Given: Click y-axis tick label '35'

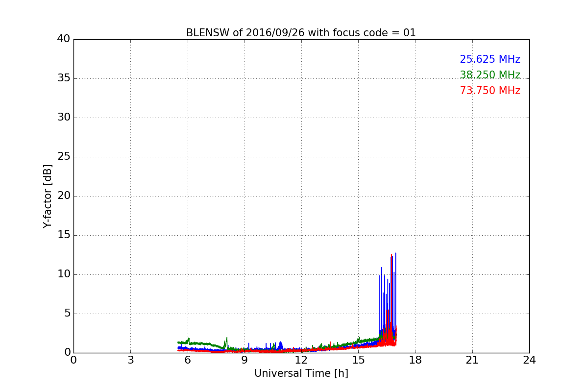Looking at the screenshot, I should point(64,78).
